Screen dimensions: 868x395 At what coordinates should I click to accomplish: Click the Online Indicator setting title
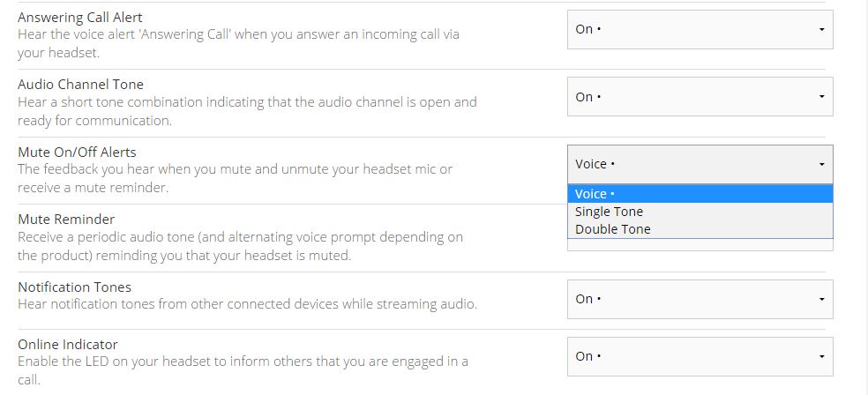coord(68,345)
